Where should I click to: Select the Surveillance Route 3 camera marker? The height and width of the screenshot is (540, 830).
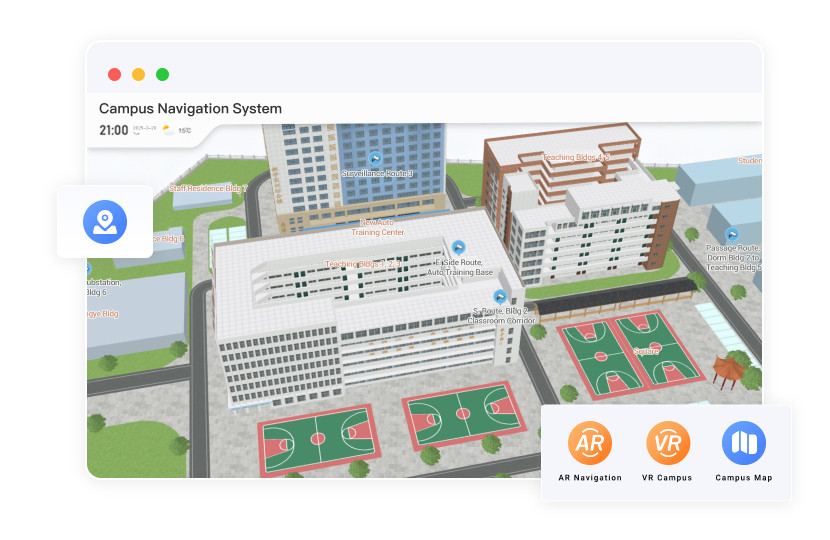coord(375,158)
